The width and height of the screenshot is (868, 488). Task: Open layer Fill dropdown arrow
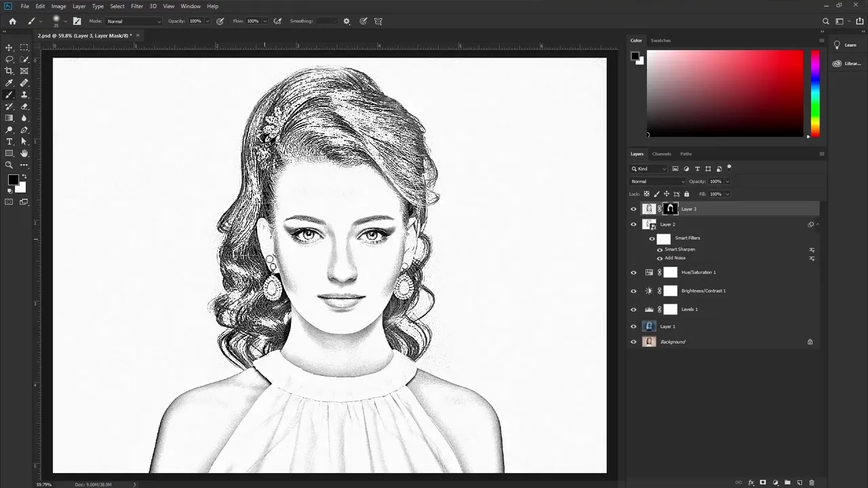(x=728, y=195)
